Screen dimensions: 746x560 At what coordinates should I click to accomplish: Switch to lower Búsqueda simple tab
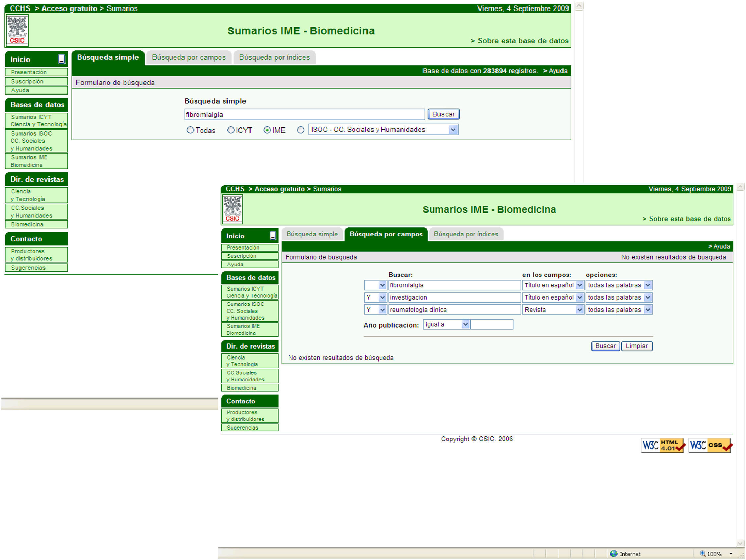(312, 234)
